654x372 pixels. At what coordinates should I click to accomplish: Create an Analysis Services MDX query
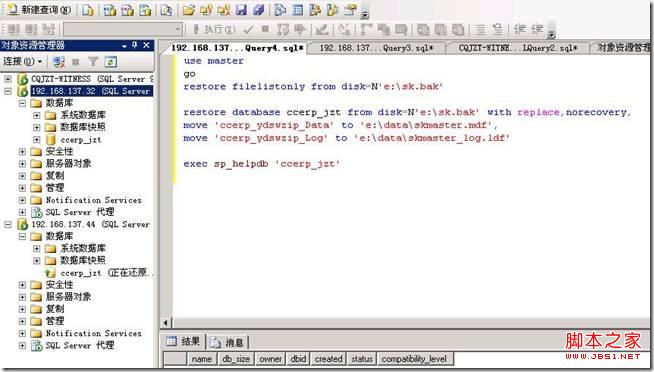(110, 10)
